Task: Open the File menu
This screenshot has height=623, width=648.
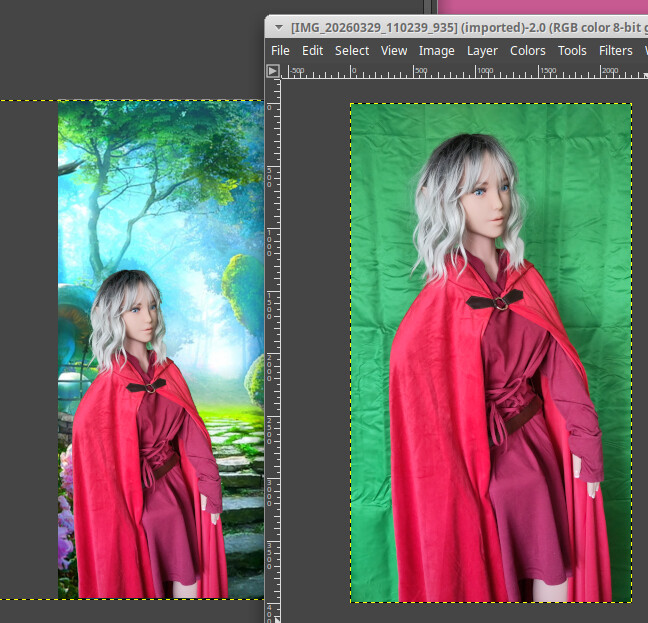Action: pyautogui.click(x=280, y=51)
